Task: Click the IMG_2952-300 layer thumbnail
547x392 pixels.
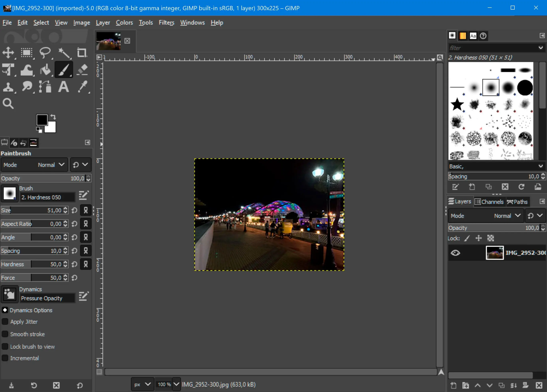Action: pos(493,253)
